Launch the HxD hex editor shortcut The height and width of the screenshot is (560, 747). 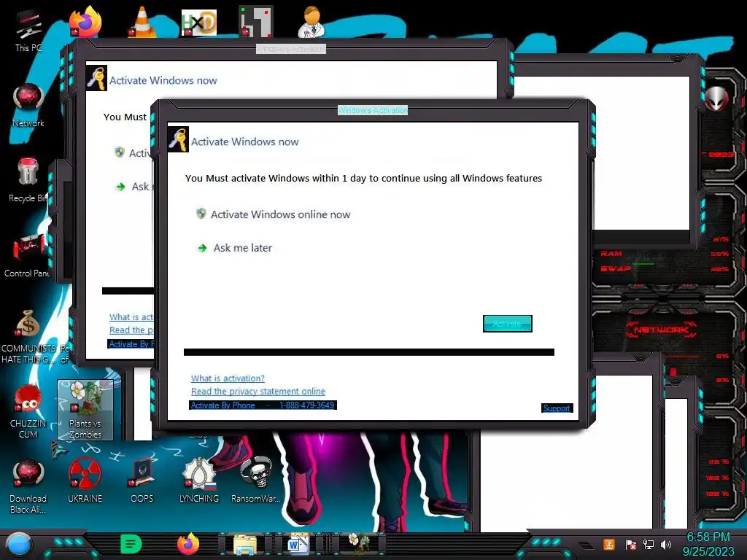pyautogui.click(x=199, y=22)
